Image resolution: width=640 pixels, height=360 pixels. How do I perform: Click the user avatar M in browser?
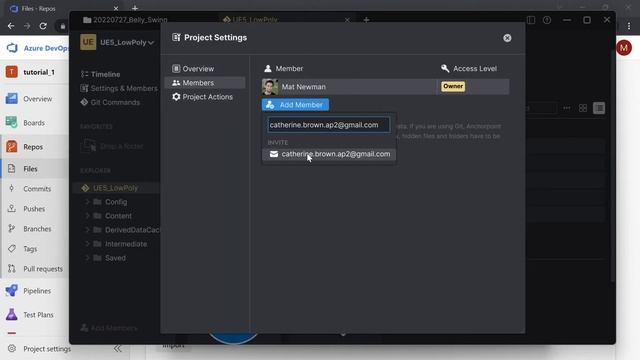(624, 48)
